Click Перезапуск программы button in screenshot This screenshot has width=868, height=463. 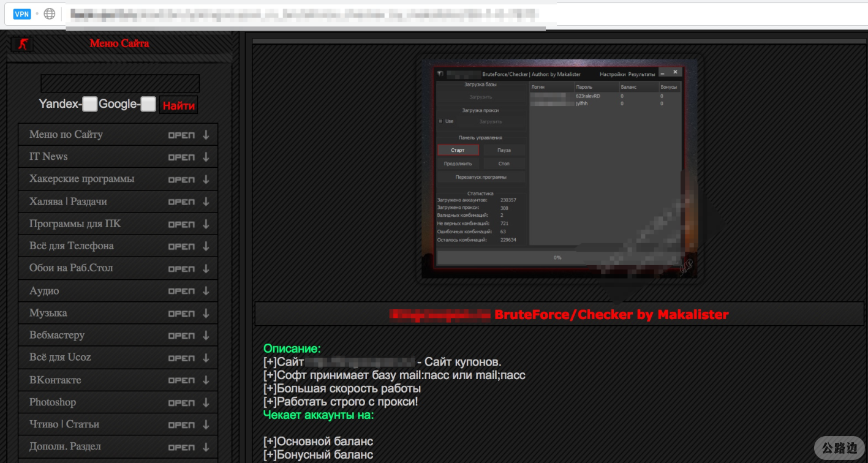(x=481, y=177)
